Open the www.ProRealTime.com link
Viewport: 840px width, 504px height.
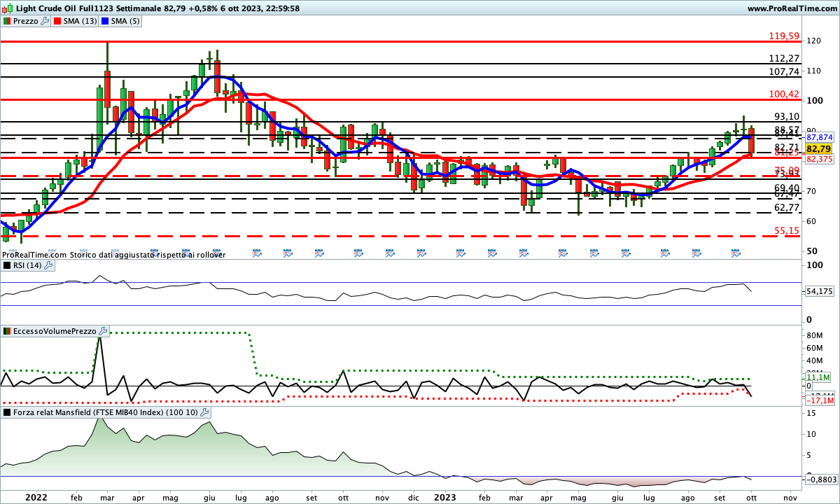coord(792,8)
